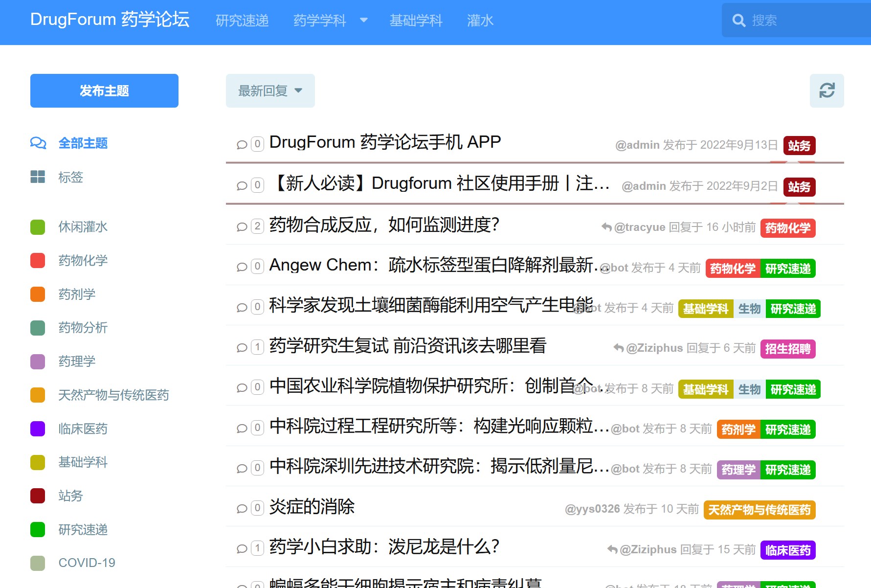The width and height of the screenshot is (871, 588).
Task: Open @admin link dated 2022年9月13日
Action: pos(637,145)
